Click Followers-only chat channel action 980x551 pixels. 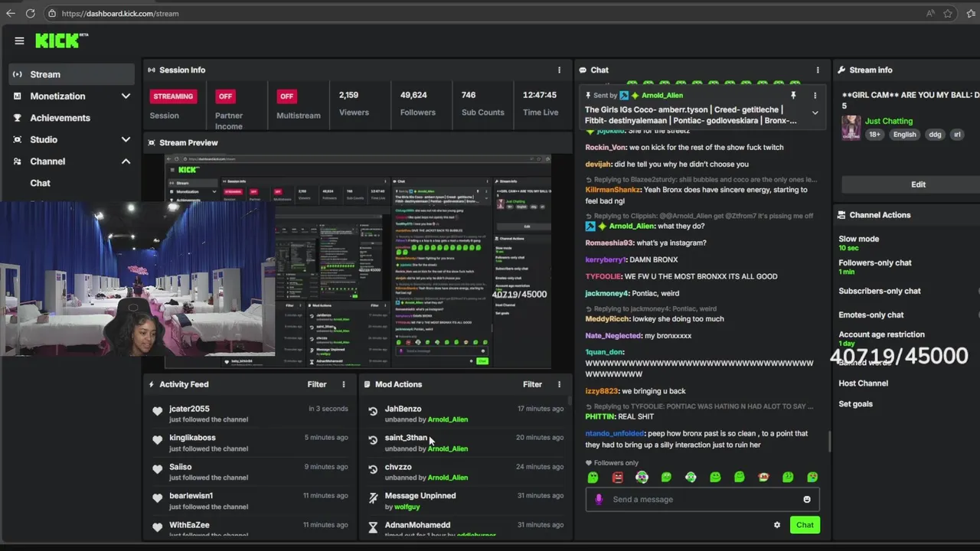pyautogui.click(x=875, y=262)
